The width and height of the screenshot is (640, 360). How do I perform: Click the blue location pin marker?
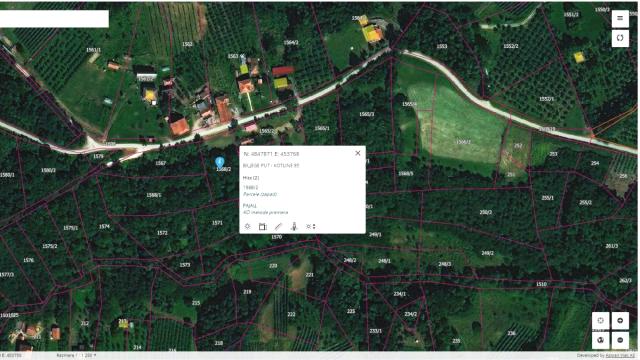click(220, 162)
